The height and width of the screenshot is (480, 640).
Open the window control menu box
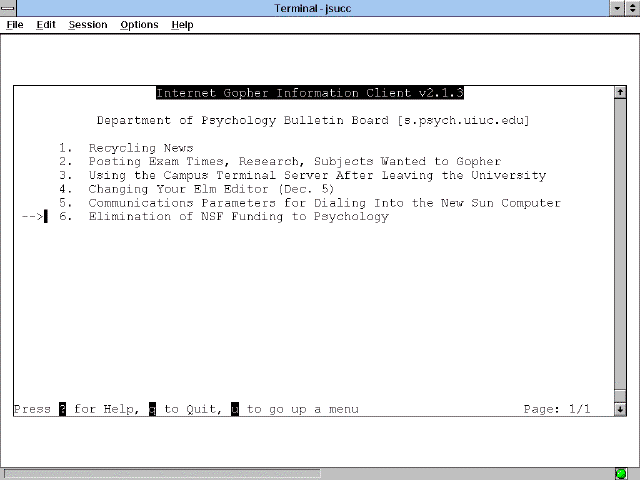point(8,8)
